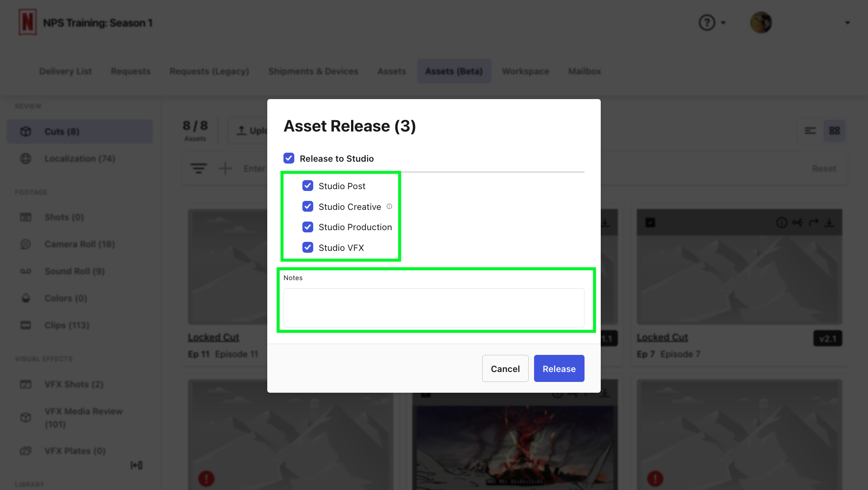Screen dimensions: 868x490
Task: Click the plus add filter icon
Action: 225,168
